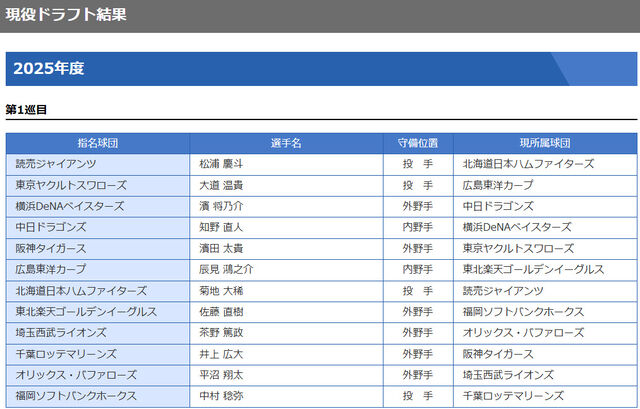Click the "投 手" position in 松浦 慶斗's row
Image resolution: width=640 pixels, height=409 pixels.
(418, 164)
